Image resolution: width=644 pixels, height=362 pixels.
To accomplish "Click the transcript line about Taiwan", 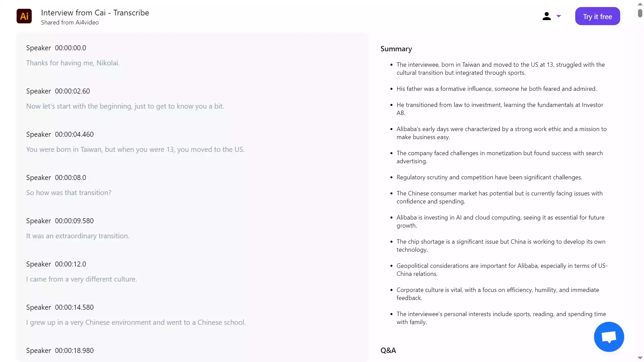I will (135, 149).
